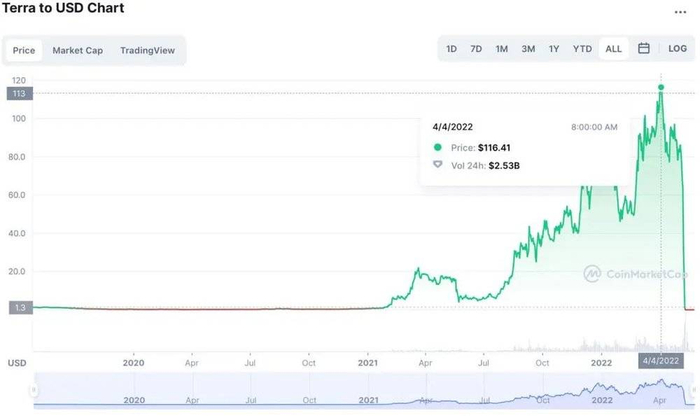Click the green price point marker at the peak

click(661, 87)
